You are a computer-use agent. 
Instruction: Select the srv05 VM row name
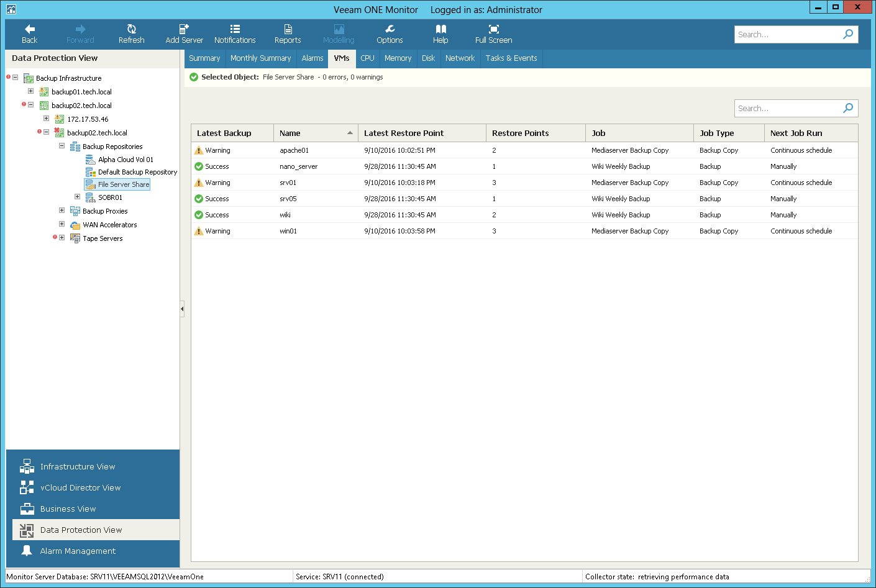click(x=288, y=199)
